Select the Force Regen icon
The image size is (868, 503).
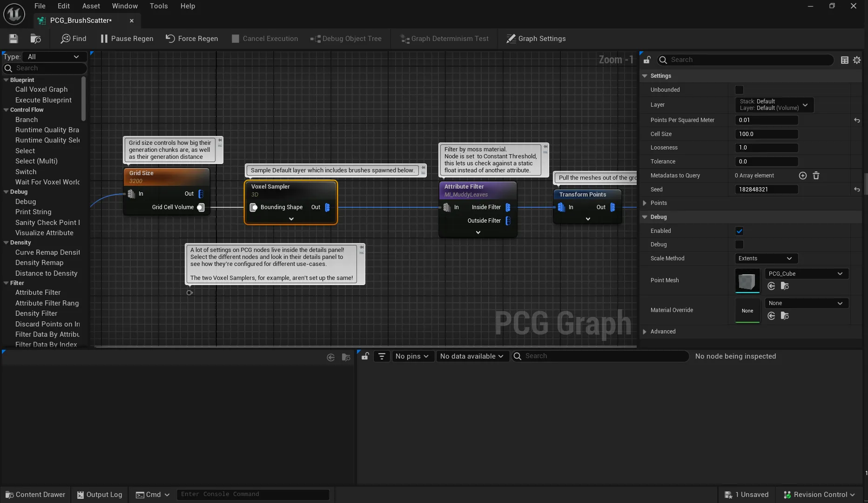coord(170,39)
